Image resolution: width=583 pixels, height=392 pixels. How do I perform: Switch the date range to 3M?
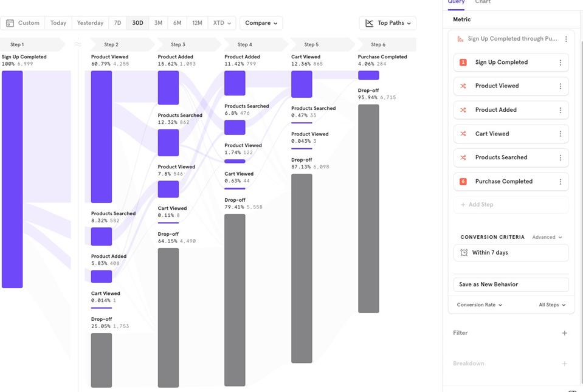(158, 23)
